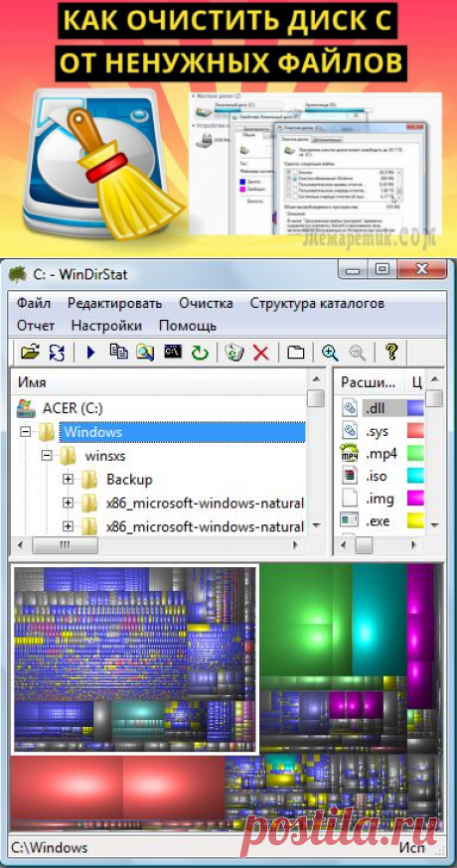457x868 pixels.
Task: Select the .iso extension row
Action: (x=380, y=476)
